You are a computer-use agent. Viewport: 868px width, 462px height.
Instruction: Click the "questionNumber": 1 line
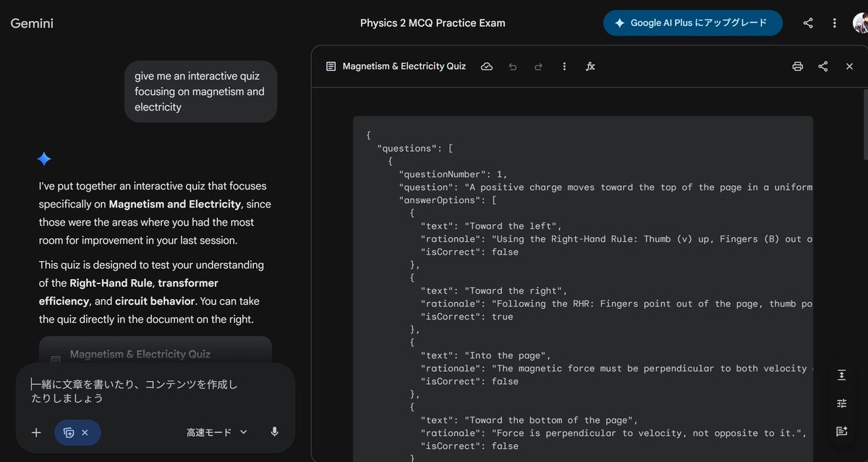454,174
